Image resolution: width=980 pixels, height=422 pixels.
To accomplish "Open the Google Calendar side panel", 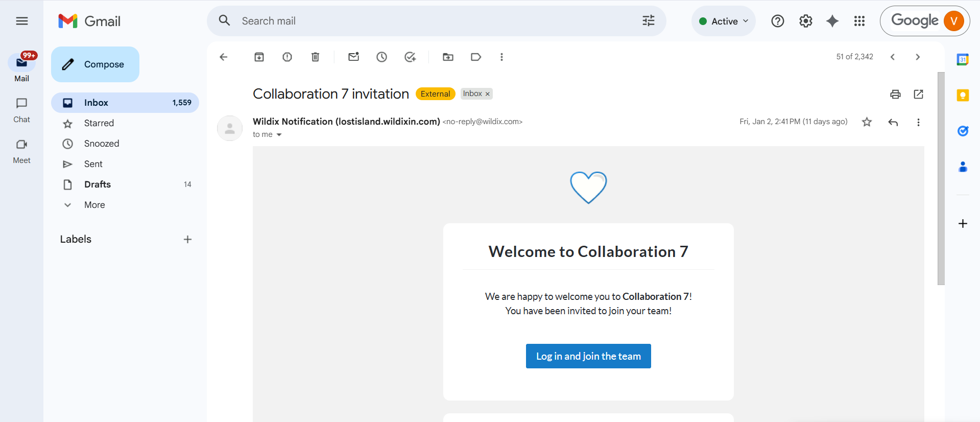I will tap(963, 59).
